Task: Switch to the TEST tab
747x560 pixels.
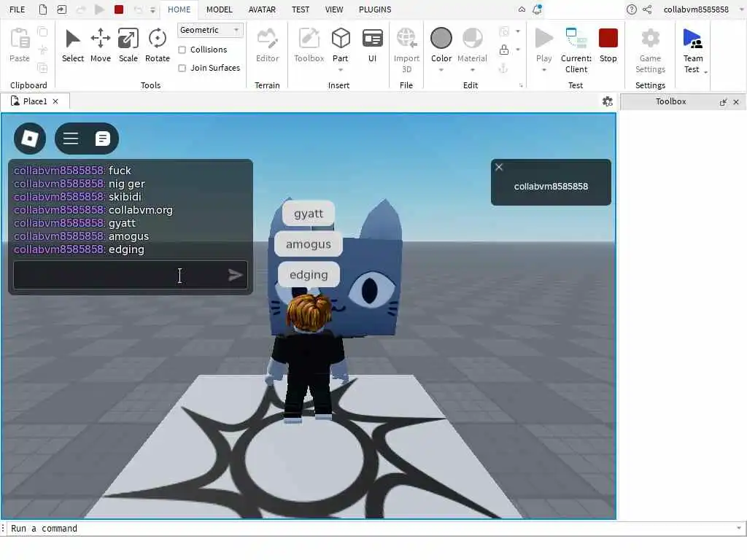Action: 300,9
